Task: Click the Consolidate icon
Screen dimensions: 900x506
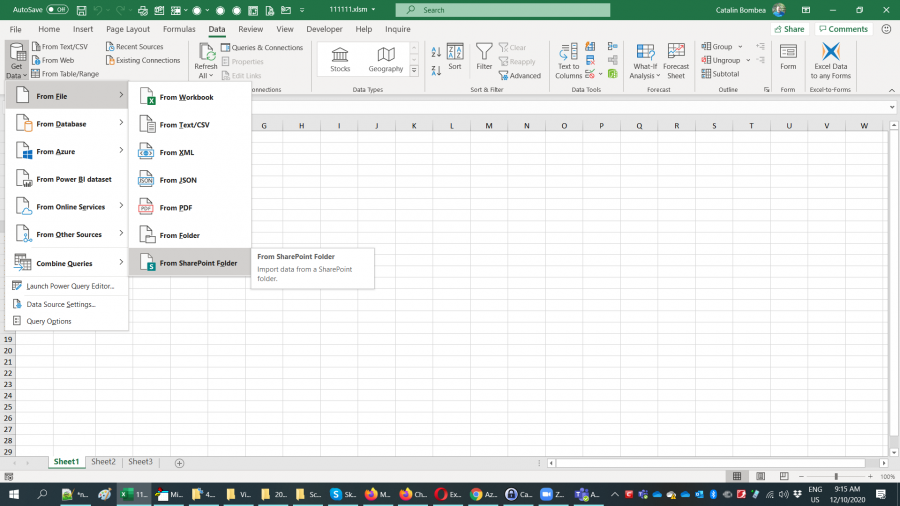Action: click(612, 46)
